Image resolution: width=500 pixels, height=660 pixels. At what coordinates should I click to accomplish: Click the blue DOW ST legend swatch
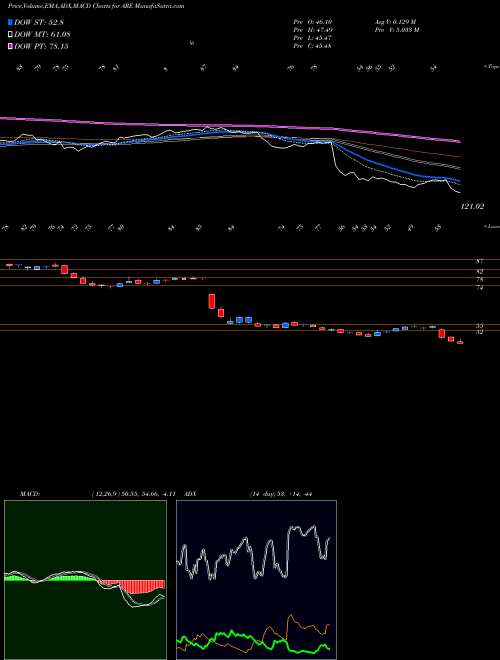pyautogui.click(x=10, y=22)
